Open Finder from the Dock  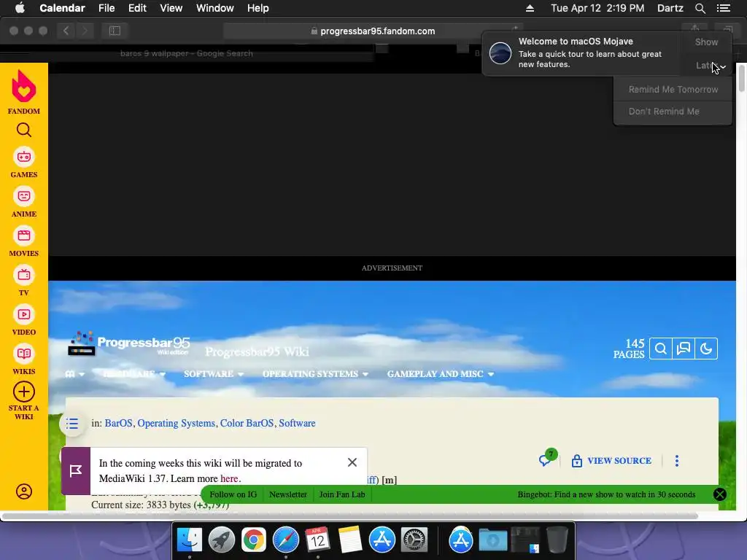click(190, 540)
